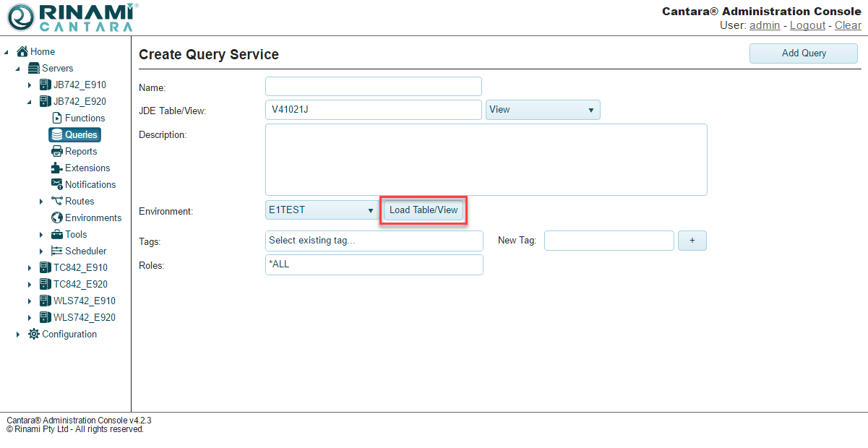
Task: Click the Functions icon in tree
Action: pos(57,118)
